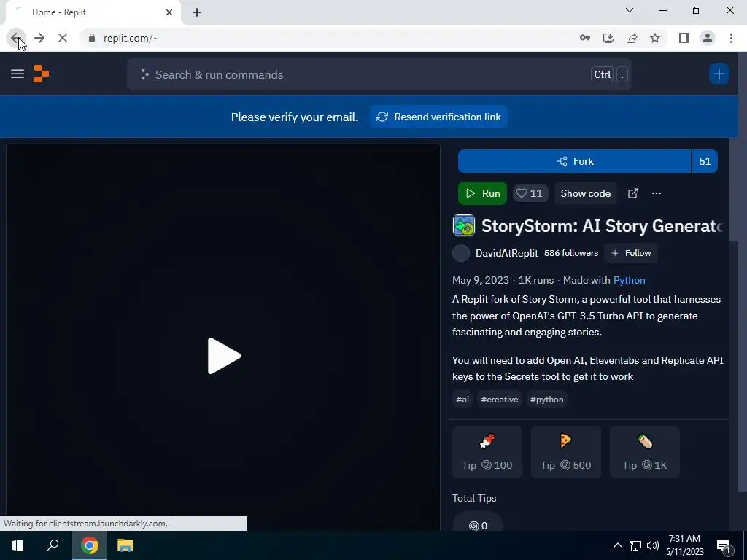747x560 pixels.
Task: Open the volume control tray icon
Action: coord(653,545)
